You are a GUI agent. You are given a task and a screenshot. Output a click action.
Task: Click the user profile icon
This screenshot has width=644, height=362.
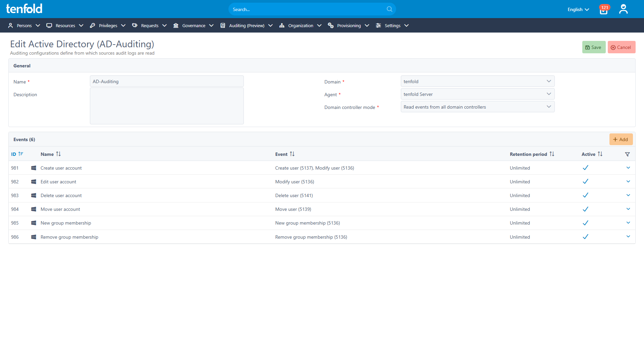pos(623,9)
